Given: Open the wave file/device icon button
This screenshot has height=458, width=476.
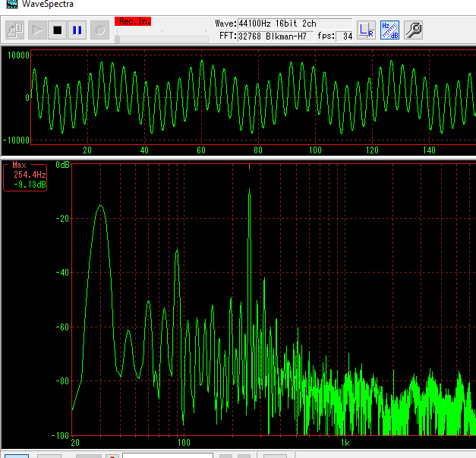Looking at the screenshot, I should coord(15,30).
